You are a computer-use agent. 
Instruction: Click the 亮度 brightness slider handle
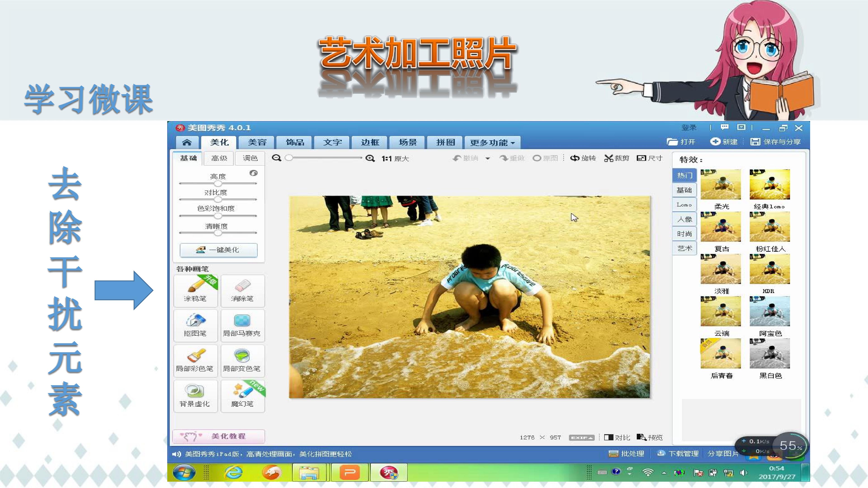[218, 183]
